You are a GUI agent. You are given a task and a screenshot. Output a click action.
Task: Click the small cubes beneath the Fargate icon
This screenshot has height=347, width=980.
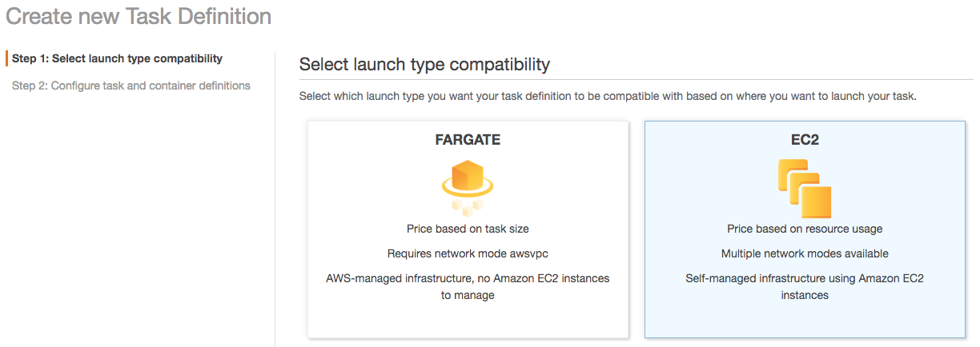click(467, 207)
